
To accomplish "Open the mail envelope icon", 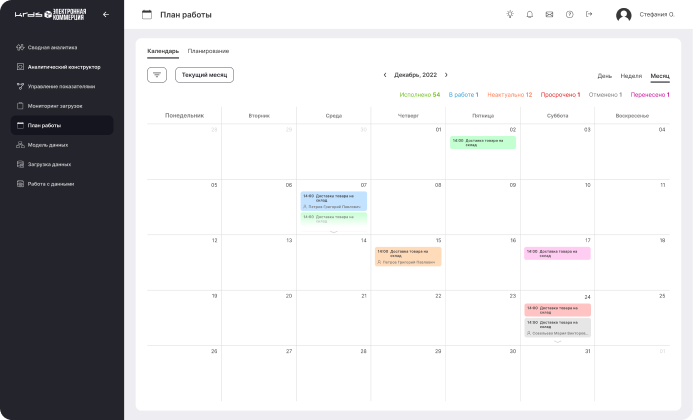I will coord(549,14).
